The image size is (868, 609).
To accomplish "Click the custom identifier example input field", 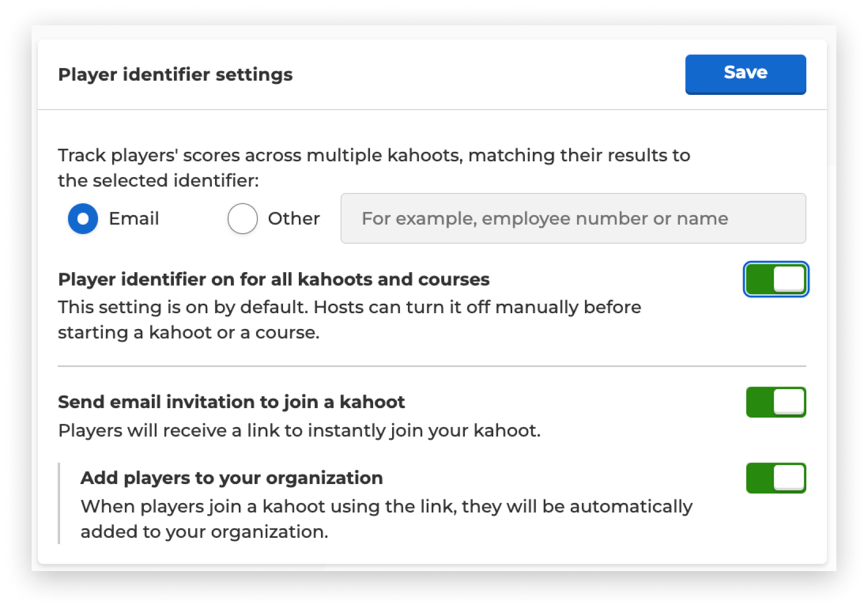I will [573, 218].
